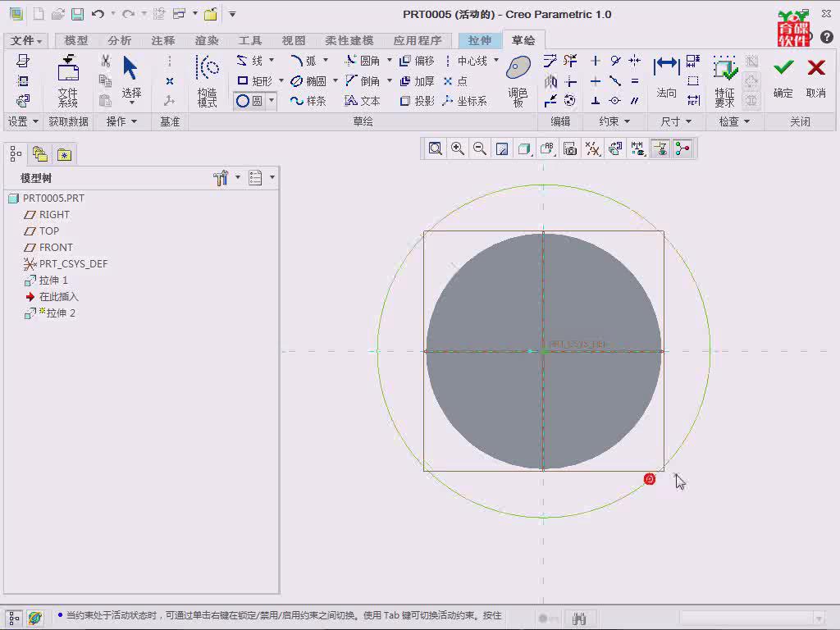Undo the last sketch action
Viewport: 840px width, 630px height.
[98, 14]
